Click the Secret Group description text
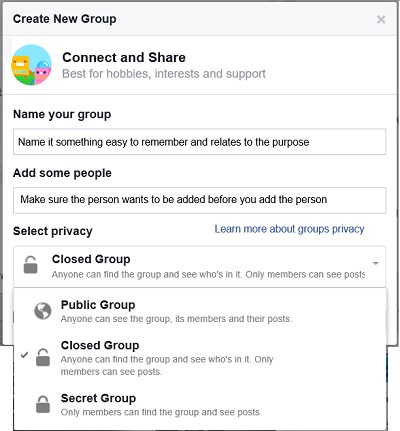The height and width of the screenshot is (431, 400). pos(161,412)
